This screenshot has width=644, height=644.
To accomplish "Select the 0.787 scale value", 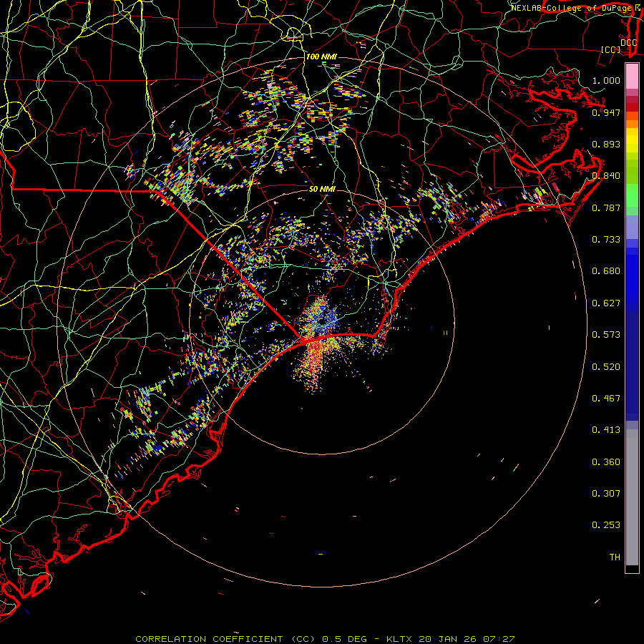I will [x=606, y=208].
